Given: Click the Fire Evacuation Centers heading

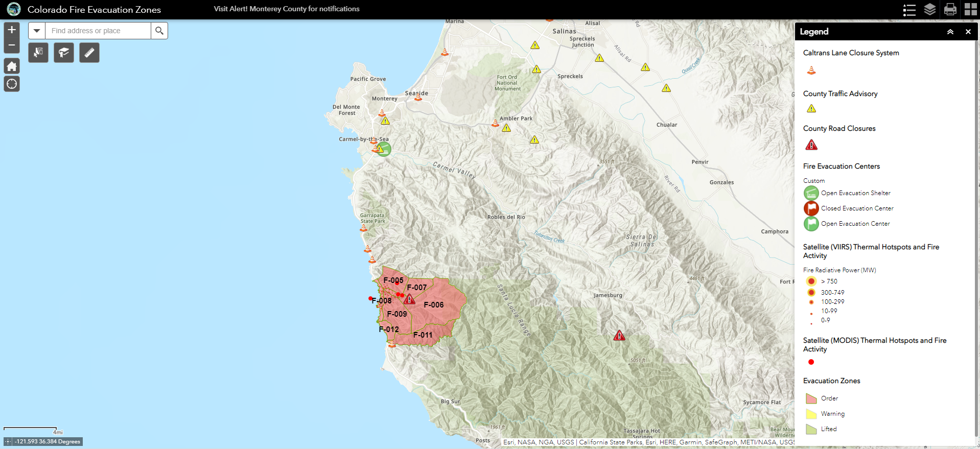Looking at the screenshot, I should (x=842, y=166).
